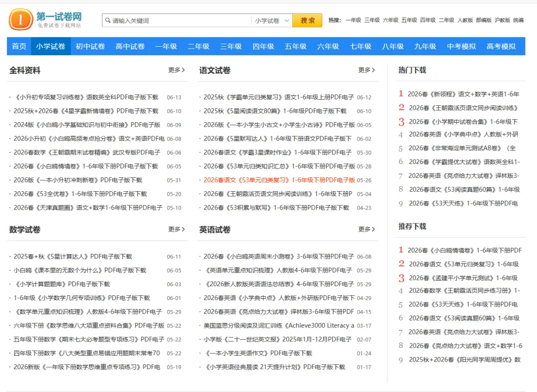Open 《小学英语经典晨读 21天提升计划》 link
537x392 pixels.
pos(274,367)
